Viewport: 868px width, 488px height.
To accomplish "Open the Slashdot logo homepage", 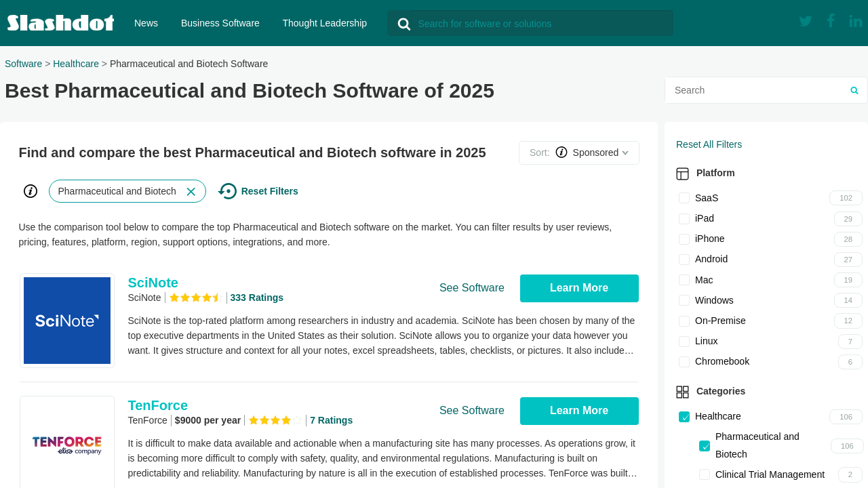I will tap(60, 23).
